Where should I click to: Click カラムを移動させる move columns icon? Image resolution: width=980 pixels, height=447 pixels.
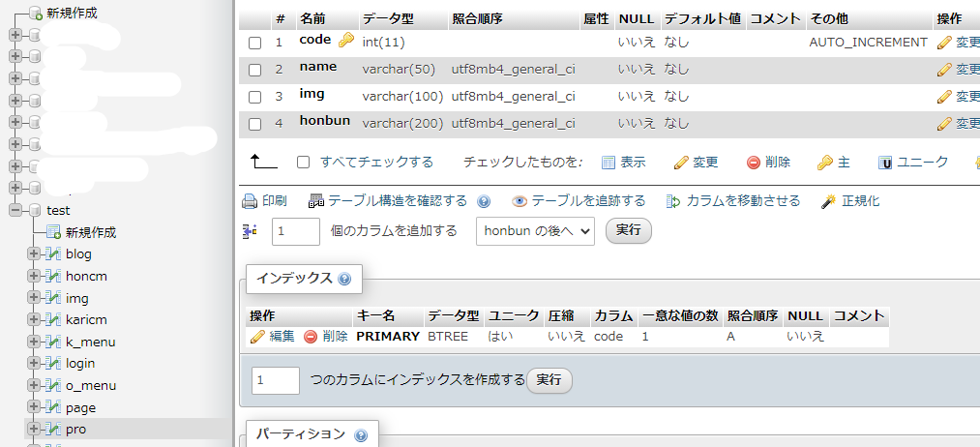coord(674,201)
